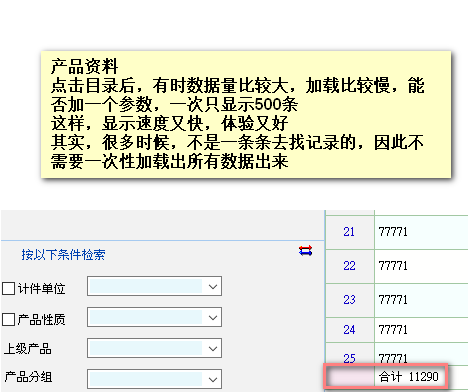
Task: Select row number 22 header
Action: tap(349, 266)
